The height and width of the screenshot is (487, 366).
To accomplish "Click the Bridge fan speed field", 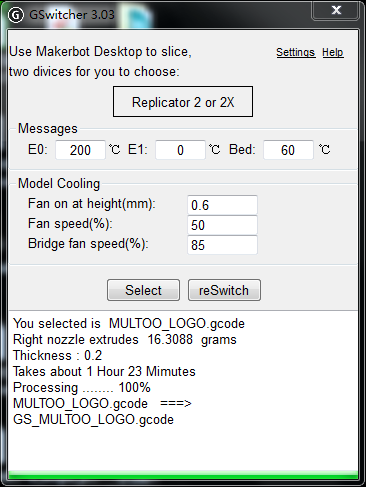I will [222, 245].
